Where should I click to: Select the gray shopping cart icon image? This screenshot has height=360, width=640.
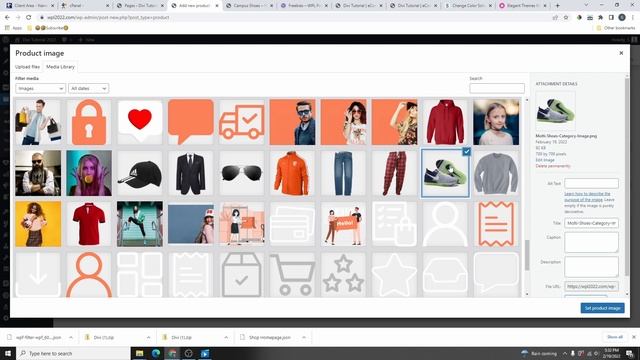(292, 274)
